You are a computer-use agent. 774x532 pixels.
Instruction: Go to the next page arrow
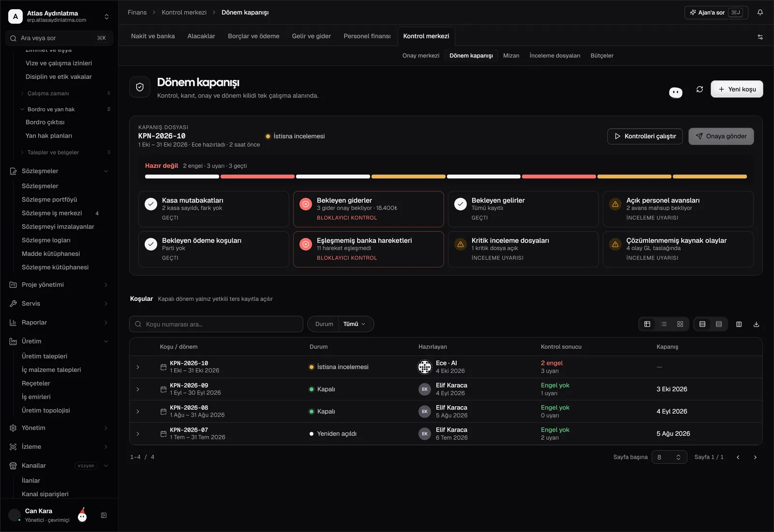click(x=755, y=457)
